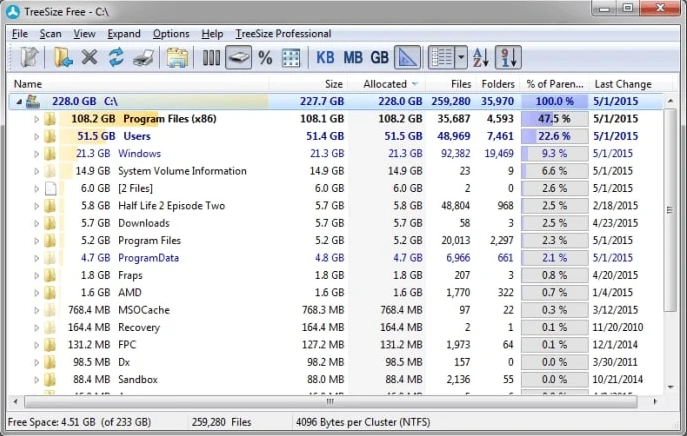This screenshot has width=687, height=436.
Task: Expand the Users folder node
Action: pyautogui.click(x=36, y=136)
